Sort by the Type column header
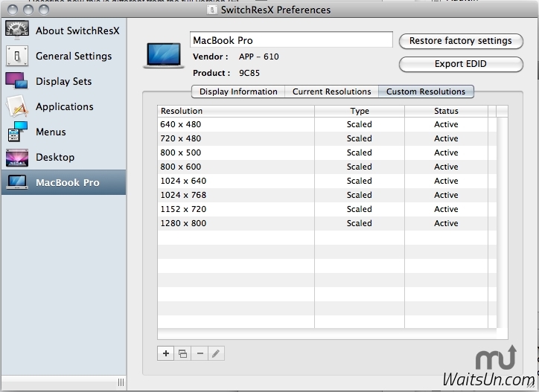The width and height of the screenshot is (539, 392). [360, 111]
